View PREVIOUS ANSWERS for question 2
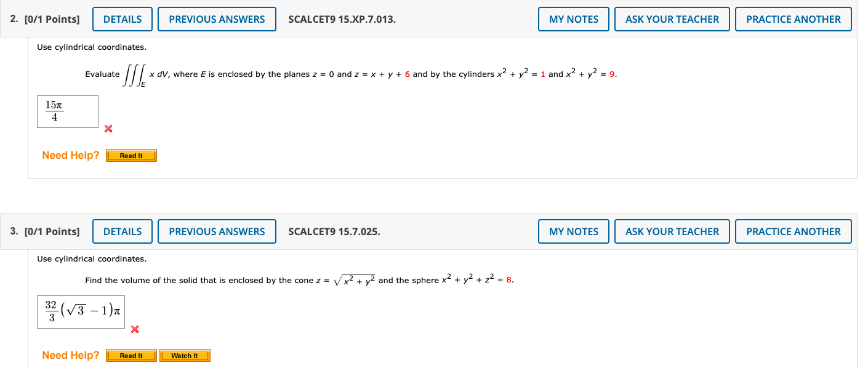The width and height of the screenshot is (868, 368). 217,19
